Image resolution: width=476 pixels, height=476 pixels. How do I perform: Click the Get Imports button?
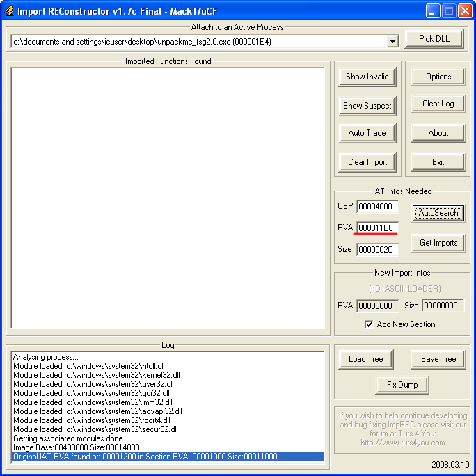point(438,243)
